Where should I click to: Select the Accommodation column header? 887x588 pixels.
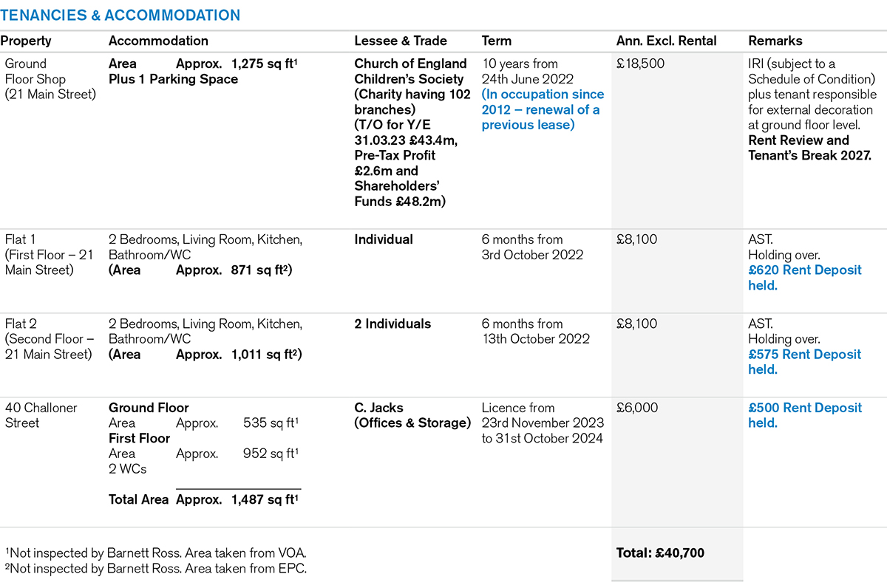click(x=158, y=41)
